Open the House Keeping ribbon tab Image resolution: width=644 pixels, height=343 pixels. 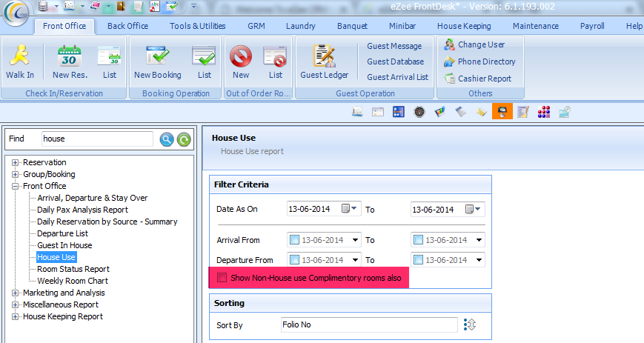point(464,26)
